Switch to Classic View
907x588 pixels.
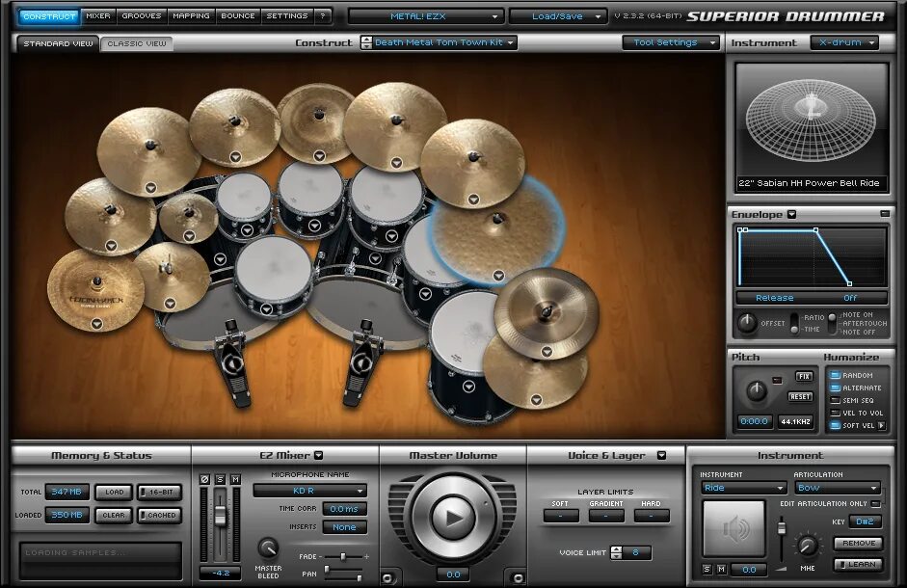point(137,43)
